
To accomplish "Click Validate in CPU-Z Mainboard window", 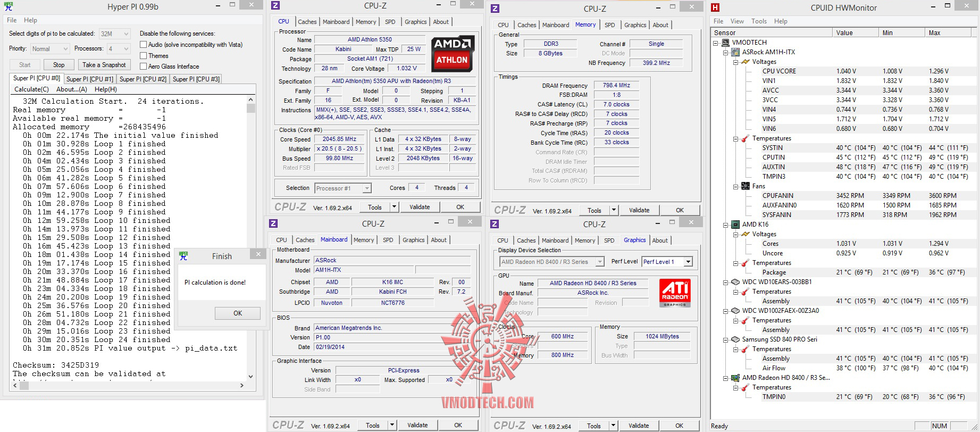I will 417,425.
